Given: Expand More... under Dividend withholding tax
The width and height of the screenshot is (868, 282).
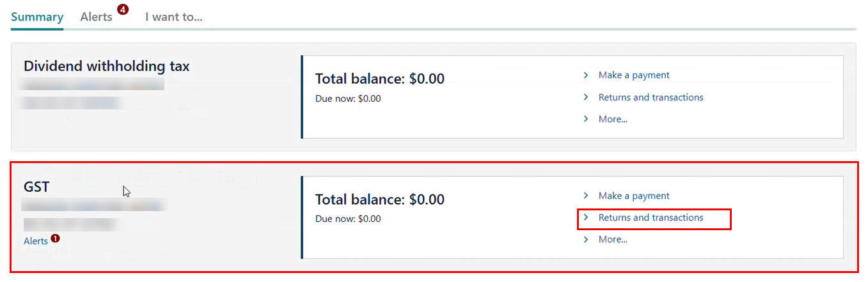Looking at the screenshot, I should [x=612, y=119].
